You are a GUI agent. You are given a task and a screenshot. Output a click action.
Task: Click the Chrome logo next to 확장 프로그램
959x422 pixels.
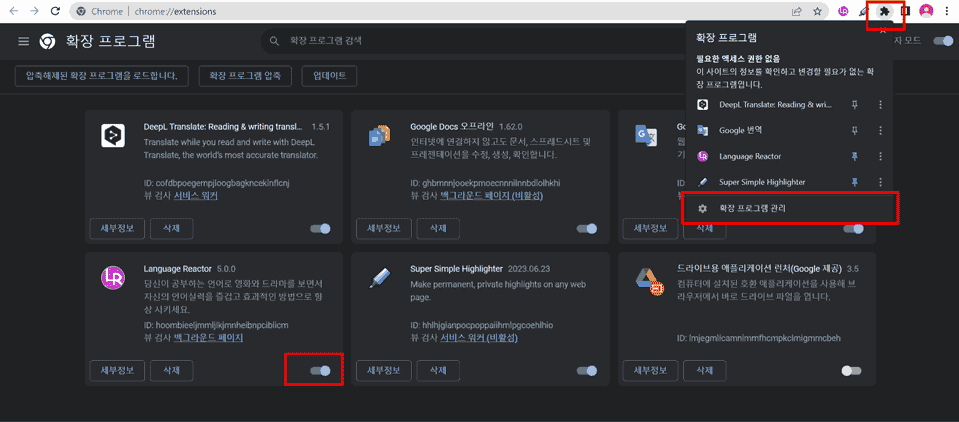46,41
